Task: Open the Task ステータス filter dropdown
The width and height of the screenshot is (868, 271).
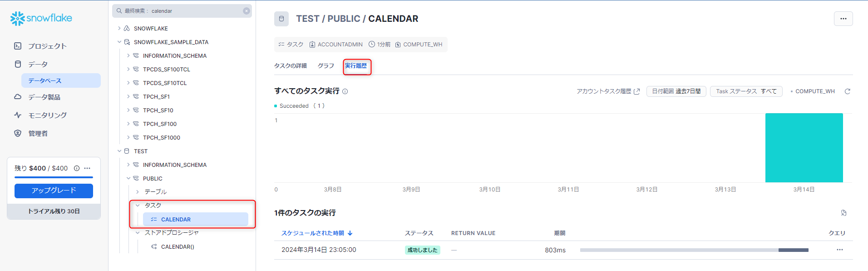Action: tap(746, 91)
